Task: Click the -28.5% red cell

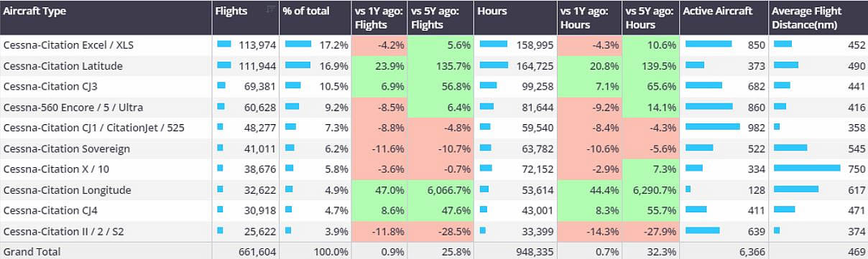Action: pyautogui.click(x=440, y=232)
